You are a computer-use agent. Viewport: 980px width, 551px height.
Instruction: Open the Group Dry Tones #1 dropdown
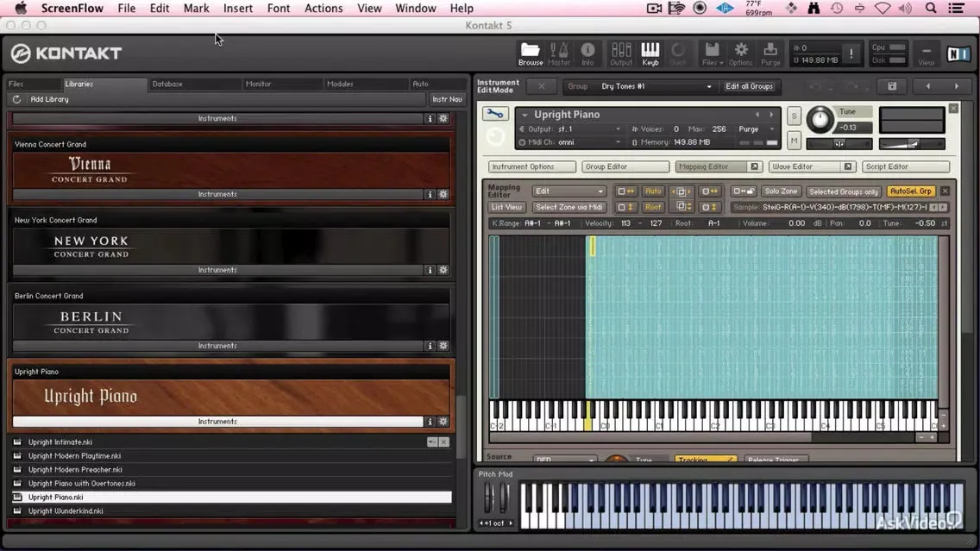point(638,86)
